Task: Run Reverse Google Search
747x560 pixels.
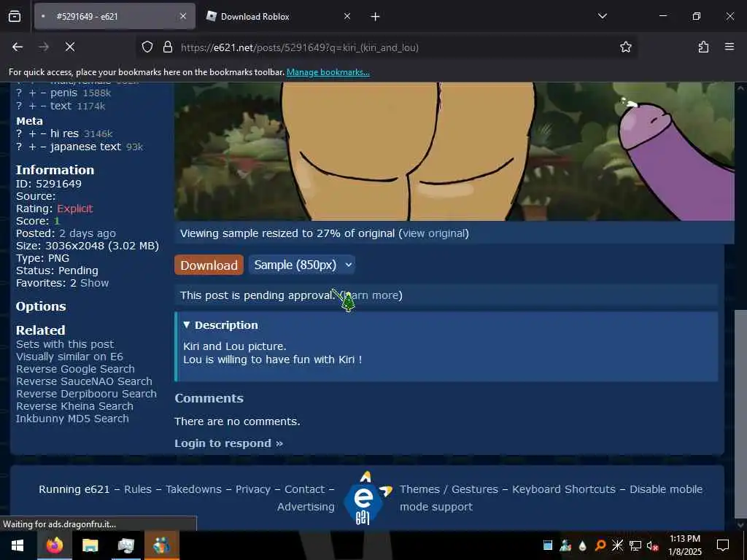Action: click(75, 369)
